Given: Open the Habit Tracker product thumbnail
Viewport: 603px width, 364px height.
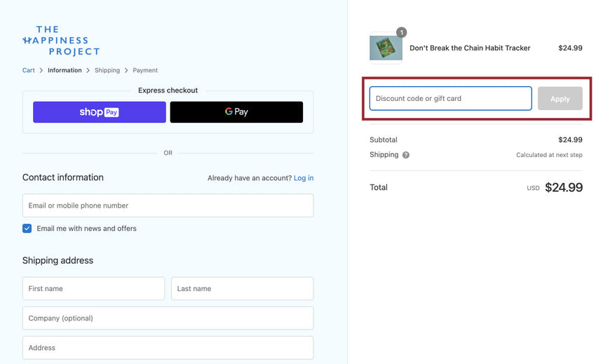Looking at the screenshot, I should [386, 48].
